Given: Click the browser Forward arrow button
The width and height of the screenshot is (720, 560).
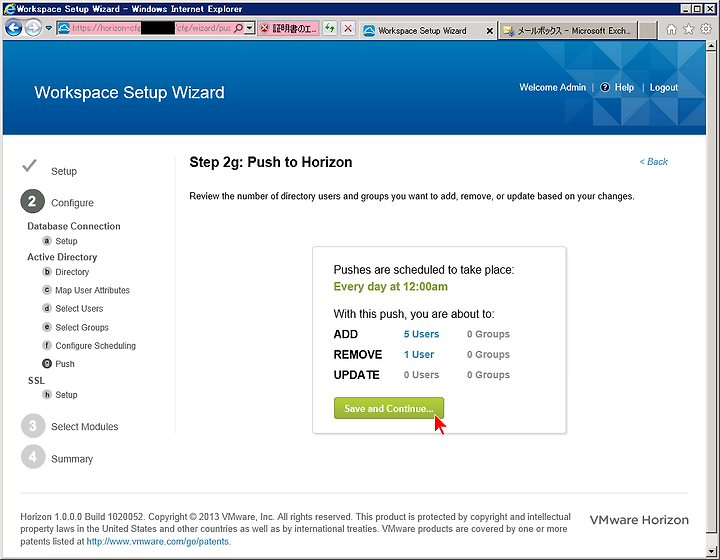Looking at the screenshot, I should coord(33,28).
